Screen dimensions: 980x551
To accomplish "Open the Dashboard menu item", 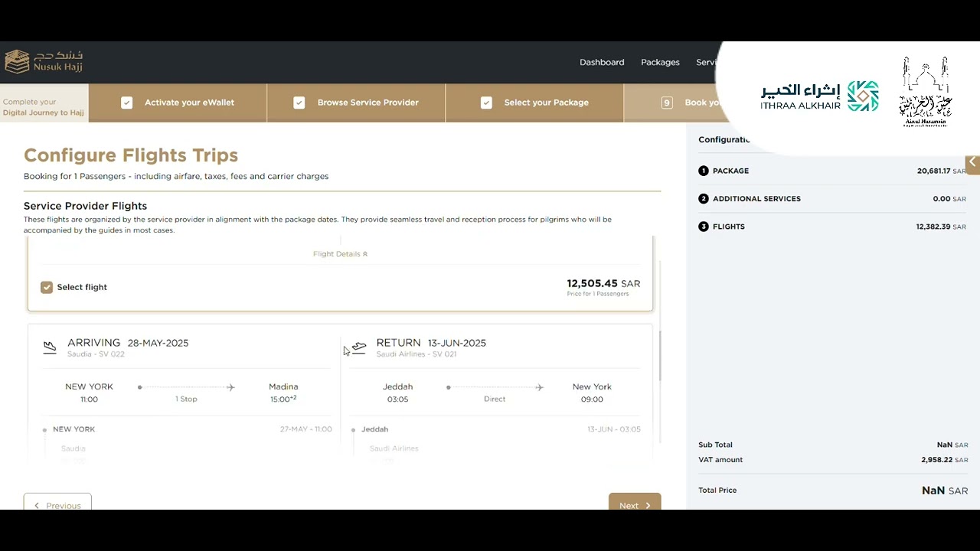I will click(602, 62).
